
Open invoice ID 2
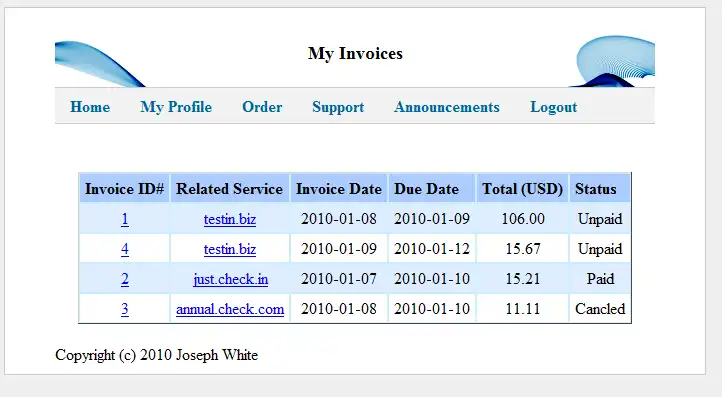pyautogui.click(x=125, y=279)
